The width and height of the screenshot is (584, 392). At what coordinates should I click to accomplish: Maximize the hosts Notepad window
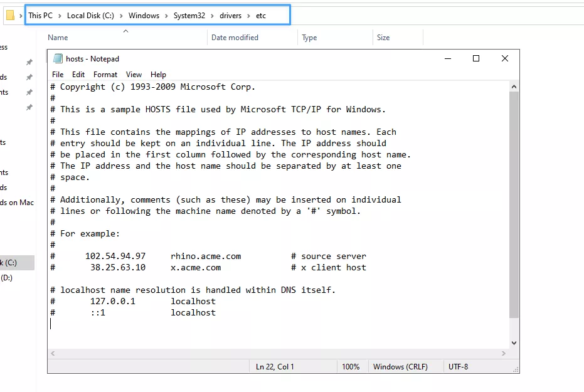476,58
